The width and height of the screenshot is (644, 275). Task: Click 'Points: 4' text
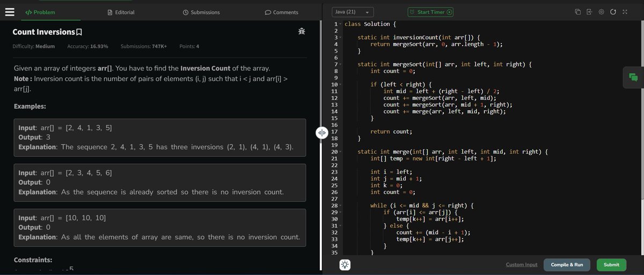[x=189, y=46]
